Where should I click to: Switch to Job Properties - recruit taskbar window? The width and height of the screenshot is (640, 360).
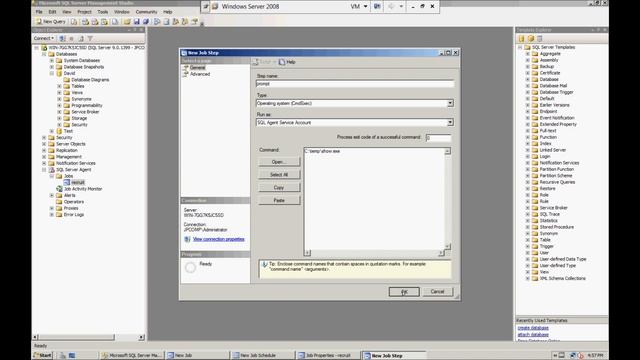pyautogui.click(x=328, y=356)
